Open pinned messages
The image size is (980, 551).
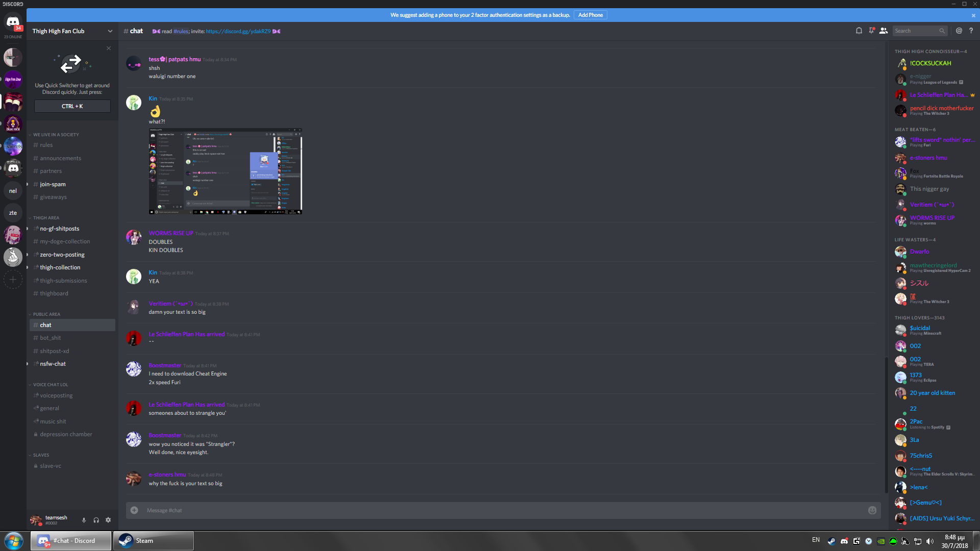coord(871,31)
